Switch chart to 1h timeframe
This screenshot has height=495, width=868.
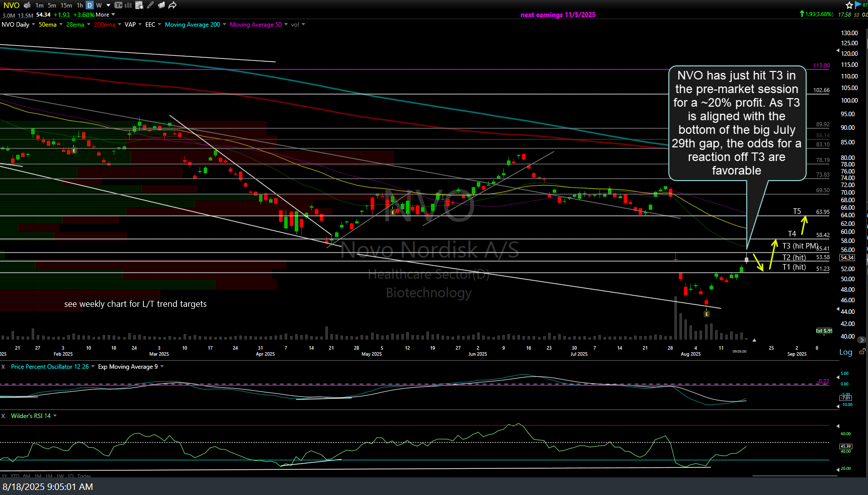point(80,5)
